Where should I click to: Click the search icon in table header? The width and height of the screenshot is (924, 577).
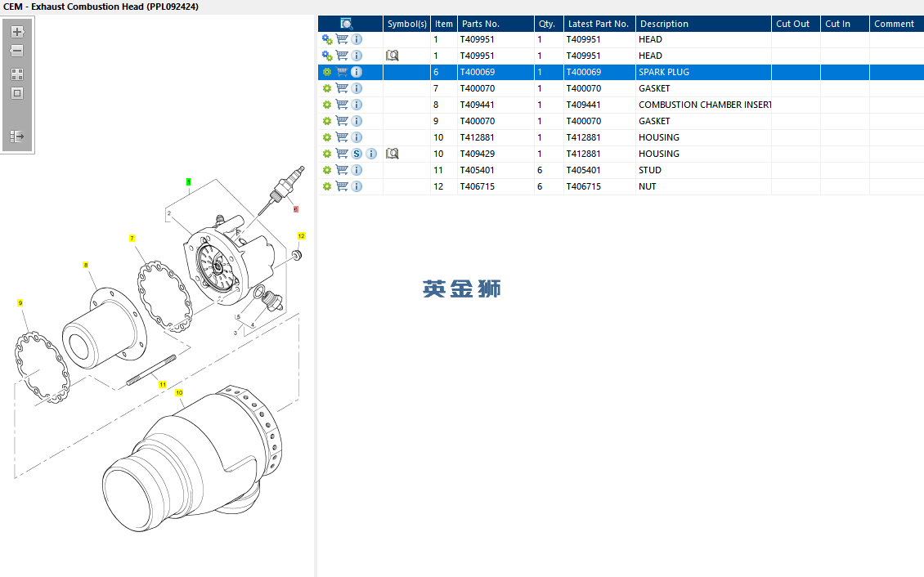(x=346, y=24)
